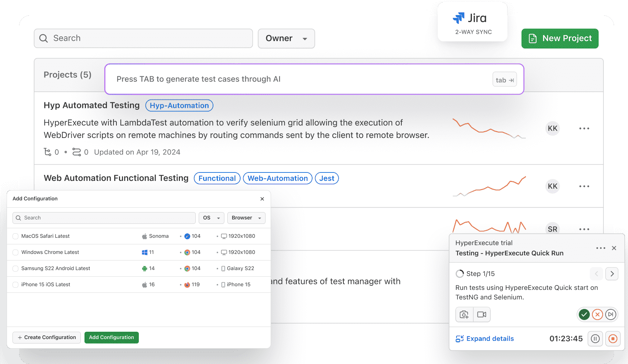The height and width of the screenshot is (364, 628).
Task: Open more options for Hyp Automated Testing
Action: point(584,128)
